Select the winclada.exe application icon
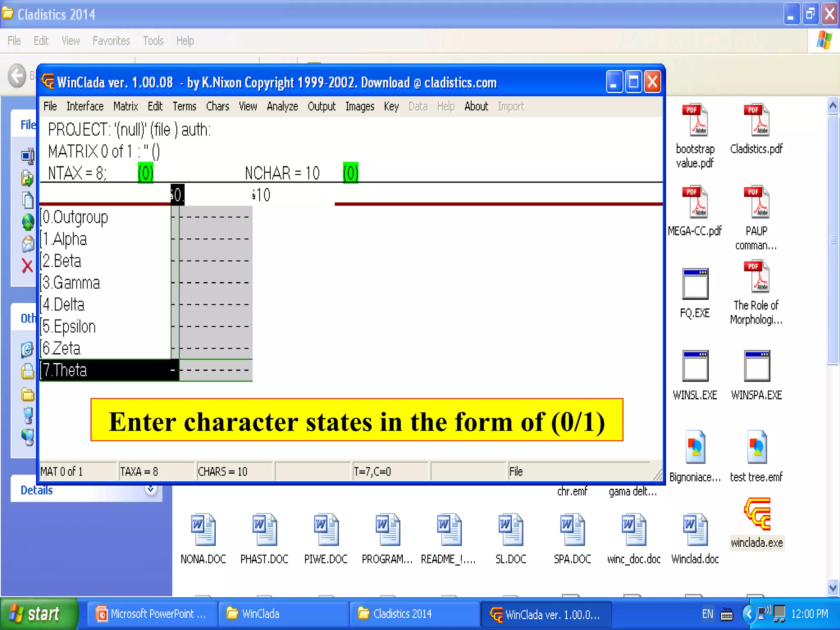Screen dimensions: 840x630 pos(757,514)
